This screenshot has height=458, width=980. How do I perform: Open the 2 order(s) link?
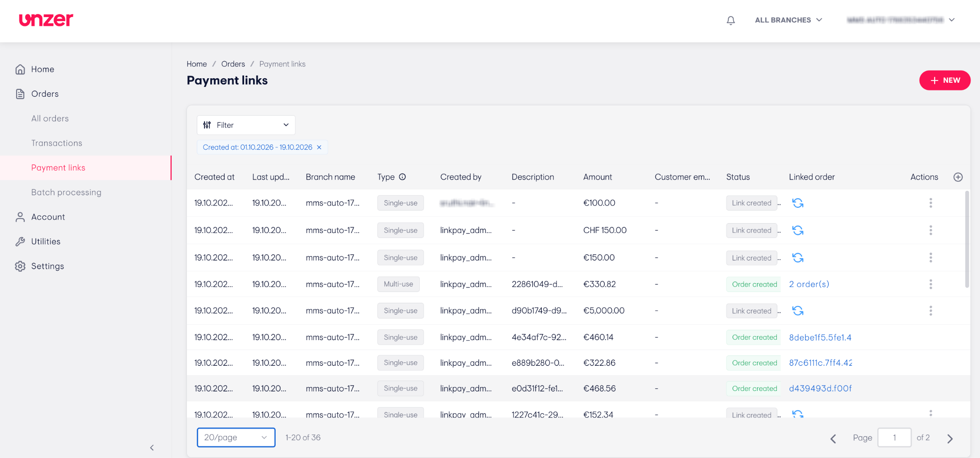[809, 284]
